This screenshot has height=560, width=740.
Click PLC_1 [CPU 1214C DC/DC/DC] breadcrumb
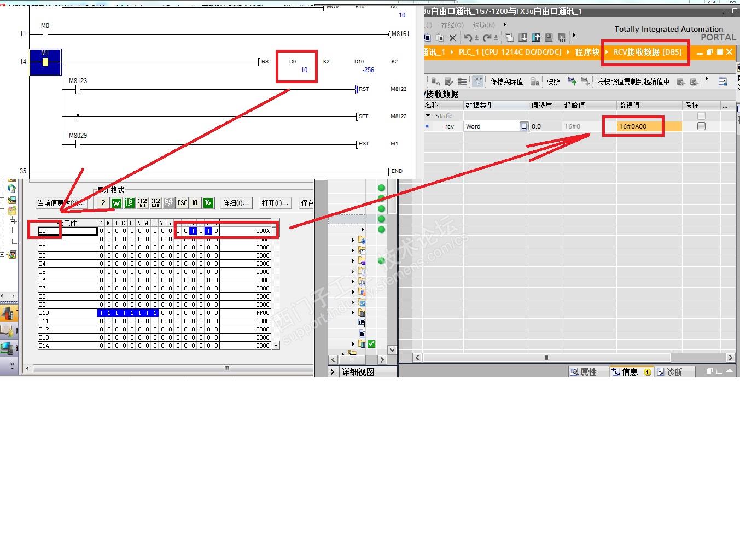510,52
